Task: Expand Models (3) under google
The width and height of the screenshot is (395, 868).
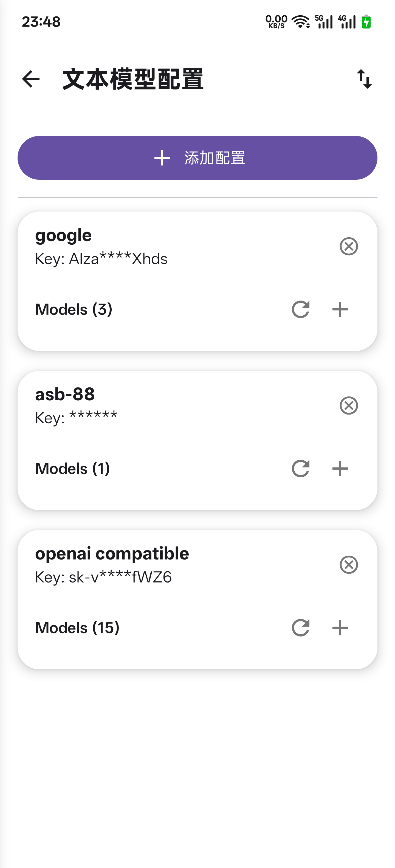Action: coord(74,309)
